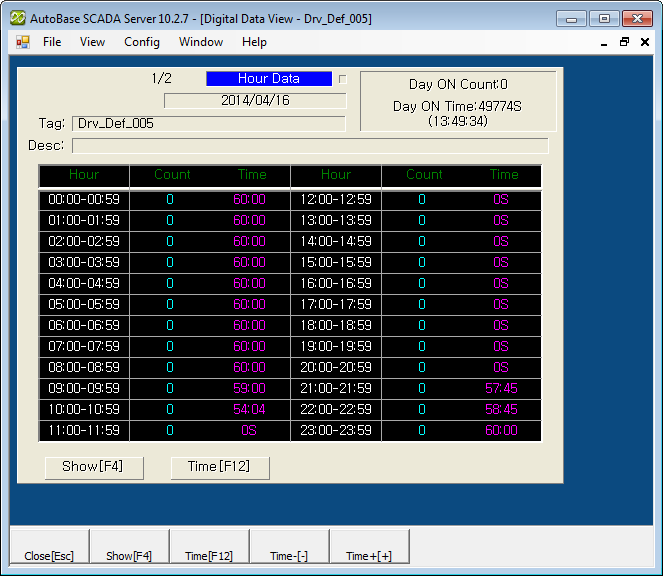Select the 05:00-05:59 hour row
This screenshot has width=663, height=576.
point(164,304)
